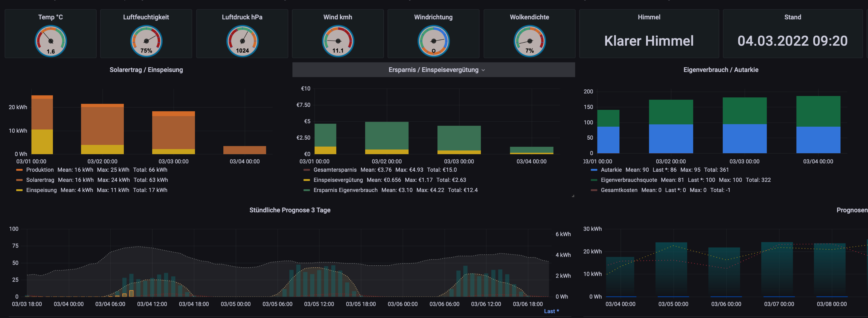
Task: Click the Temp °C gauge dial
Action: click(x=51, y=41)
